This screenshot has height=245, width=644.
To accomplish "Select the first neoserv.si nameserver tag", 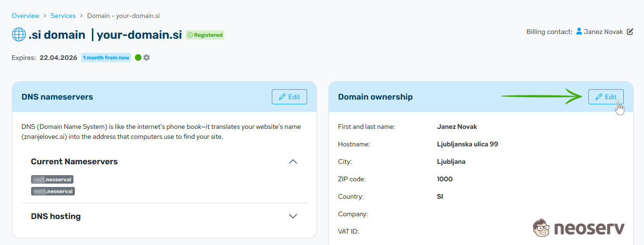I will [x=52, y=179].
